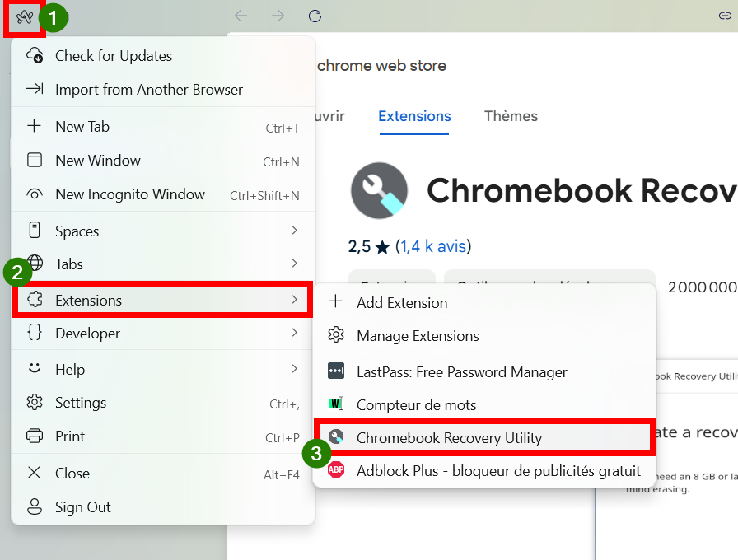Reload the page with refresh icon
The width and height of the screenshot is (738, 560).
[x=315, y=16]
